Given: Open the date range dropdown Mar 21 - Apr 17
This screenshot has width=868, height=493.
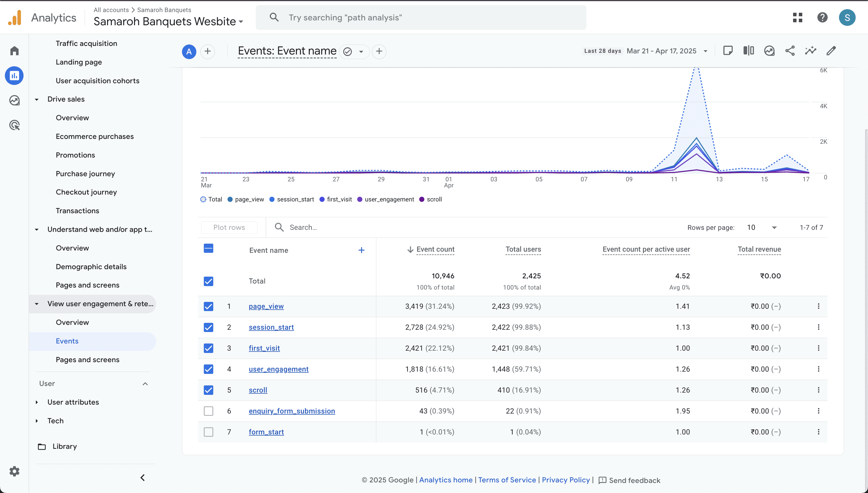Looking at the screenshot, I should coord(667,51).
